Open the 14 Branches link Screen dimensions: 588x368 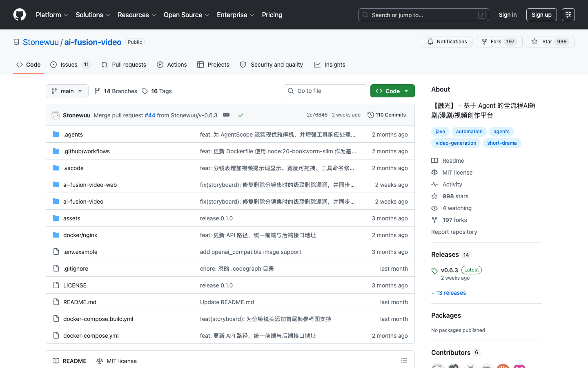coord(116,91)
